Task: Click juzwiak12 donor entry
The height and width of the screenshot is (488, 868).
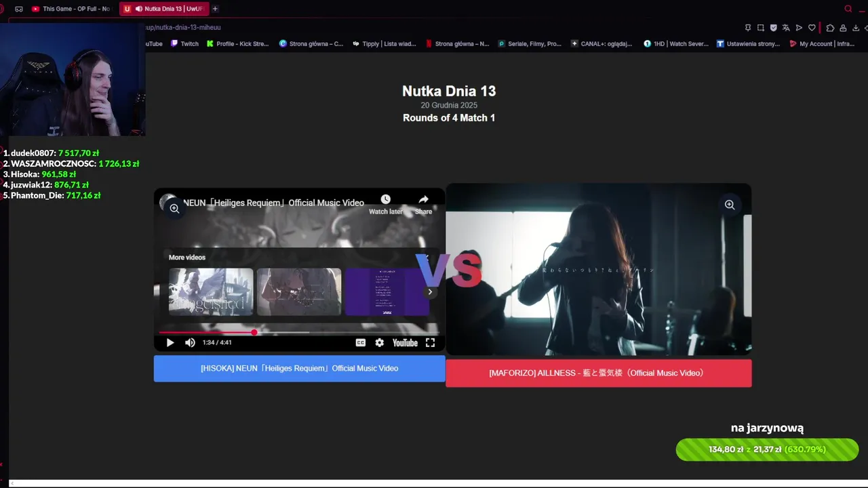Action: click(46, 185)
